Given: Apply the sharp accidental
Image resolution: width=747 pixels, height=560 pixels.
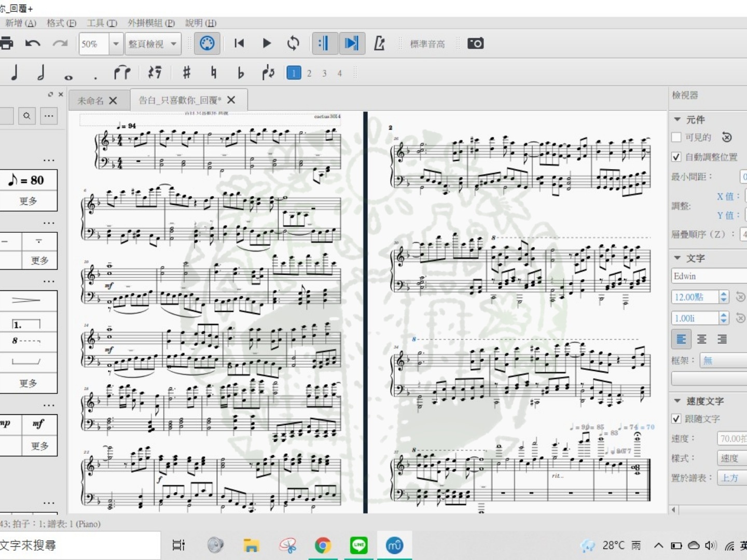Looking at the screenshot, I should tap(187, 73).
